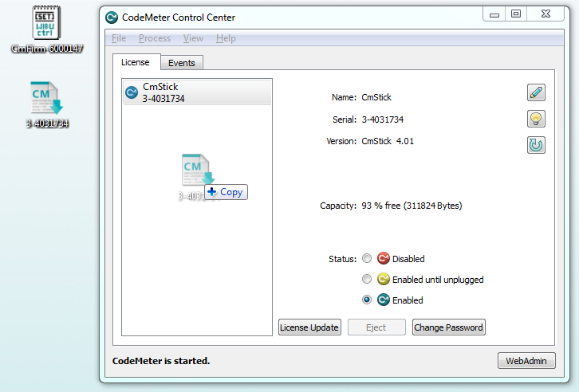Minimize the CodeMeter Control Center window
Screen dimensions: 579x392
(494, 14)
